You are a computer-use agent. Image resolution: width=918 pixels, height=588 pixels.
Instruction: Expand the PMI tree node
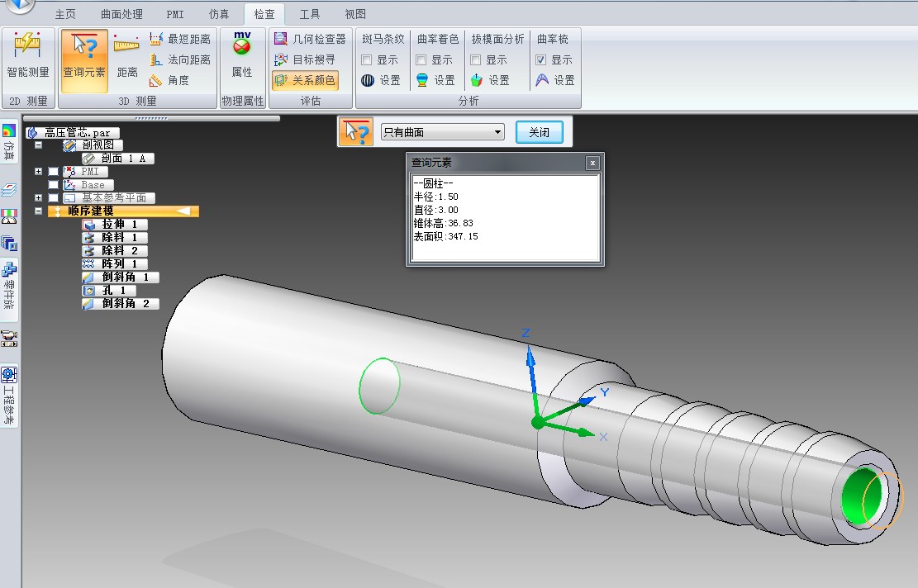(38, 172)
